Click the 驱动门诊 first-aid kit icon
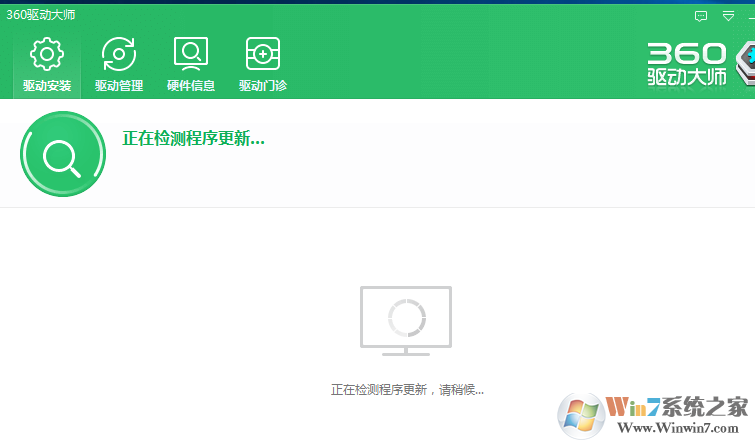 263,53
